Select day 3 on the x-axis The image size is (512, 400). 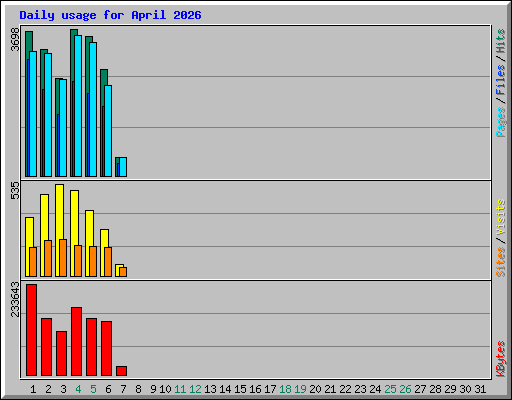pos(63,389)
